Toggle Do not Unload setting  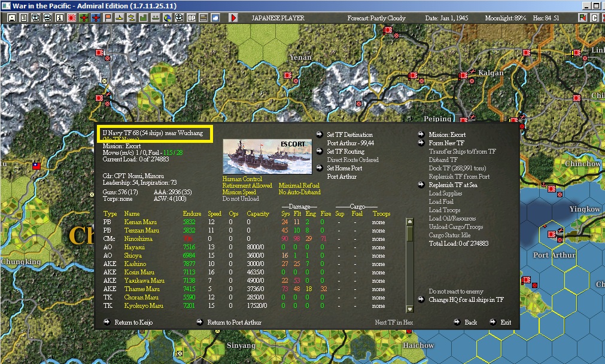point(241,198)
